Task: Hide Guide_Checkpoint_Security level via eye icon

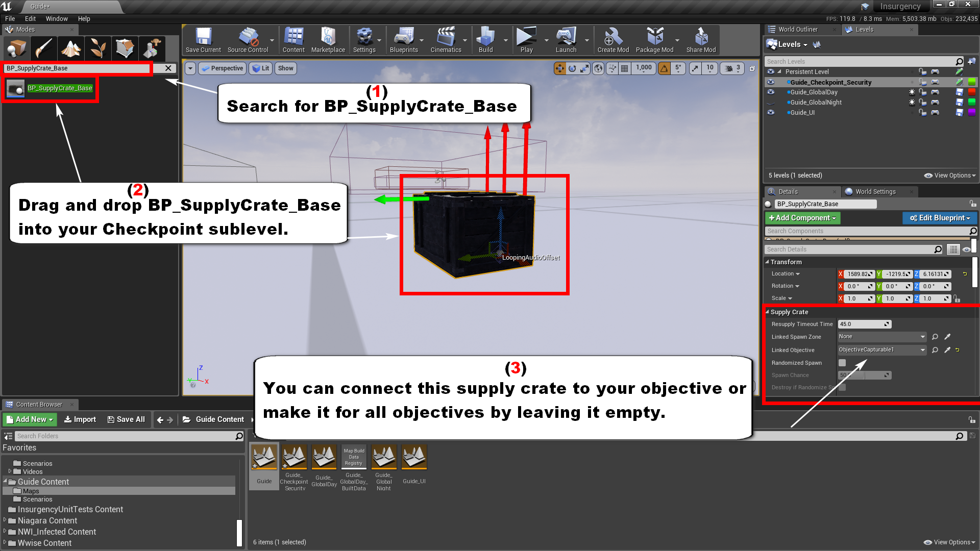Action: click(771, 82)
